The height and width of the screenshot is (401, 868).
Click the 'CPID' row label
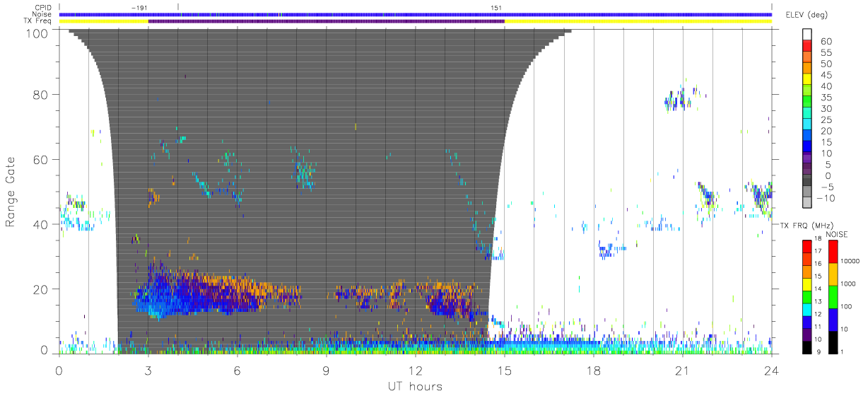click(44, 7)
